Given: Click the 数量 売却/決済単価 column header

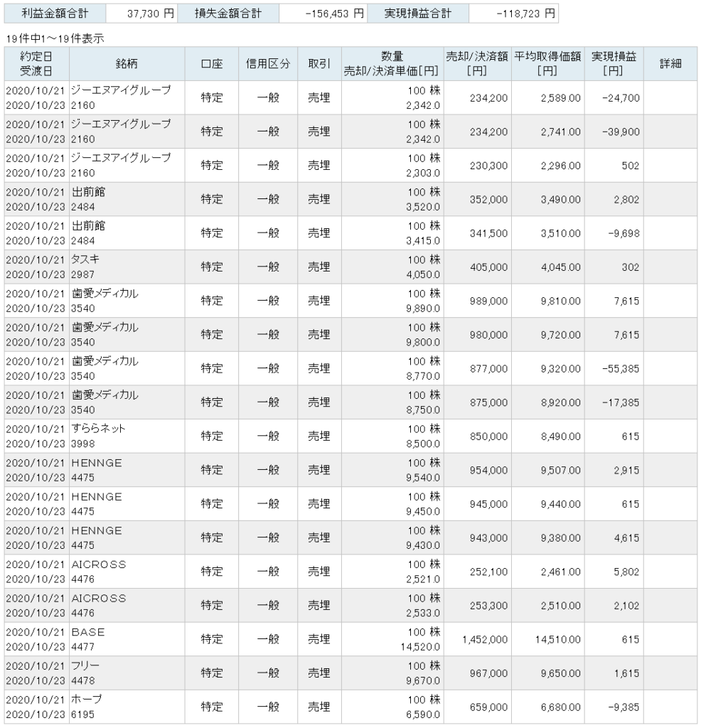Looking at the screenshot, I should coord(392,63).
